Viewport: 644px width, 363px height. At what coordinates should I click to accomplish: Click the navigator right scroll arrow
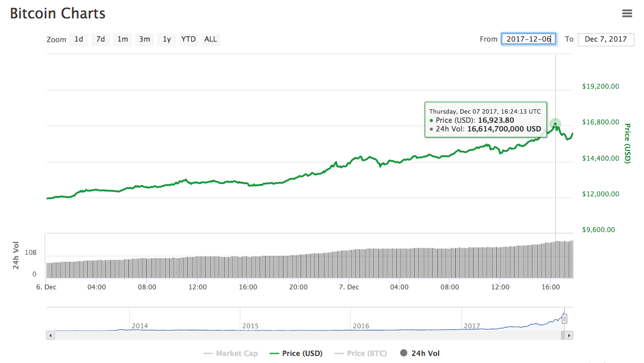pyautogui.click(x=569, y=335)
